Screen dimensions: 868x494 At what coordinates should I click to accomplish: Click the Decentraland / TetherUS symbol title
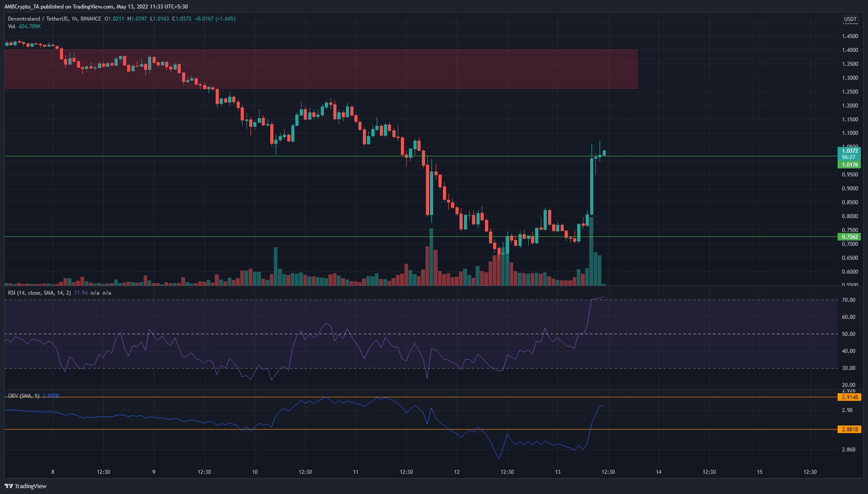55,19
